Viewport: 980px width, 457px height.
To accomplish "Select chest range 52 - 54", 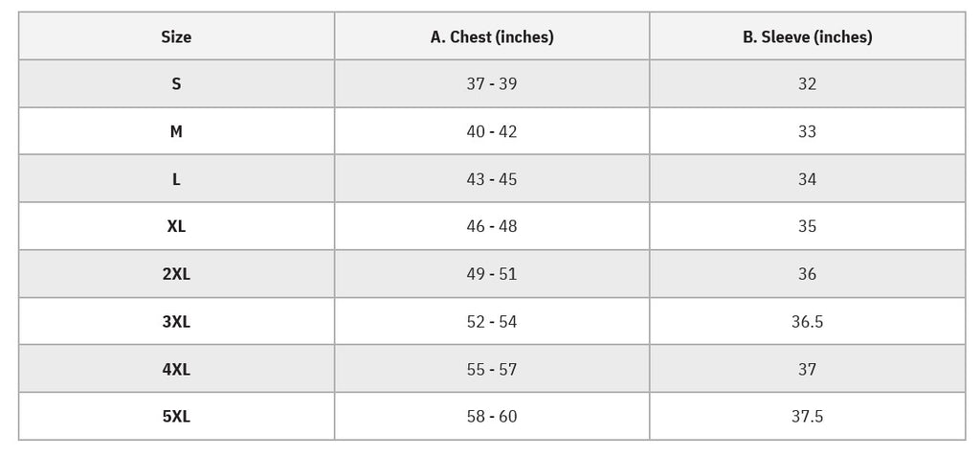I will [492, 321].
